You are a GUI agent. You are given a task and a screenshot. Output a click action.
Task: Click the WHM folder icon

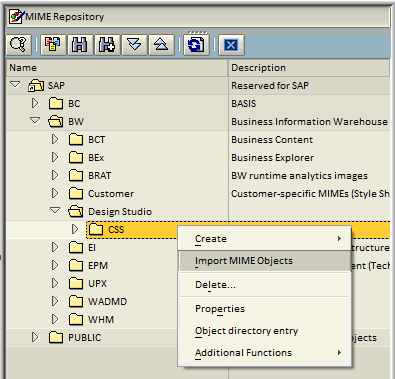coord(76,320)
